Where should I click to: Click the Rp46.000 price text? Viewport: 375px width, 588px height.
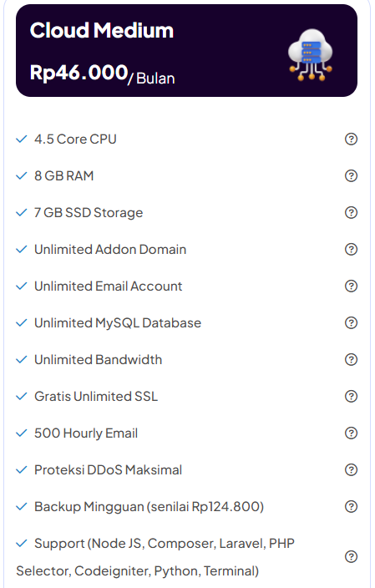click(x=79, y=72)
